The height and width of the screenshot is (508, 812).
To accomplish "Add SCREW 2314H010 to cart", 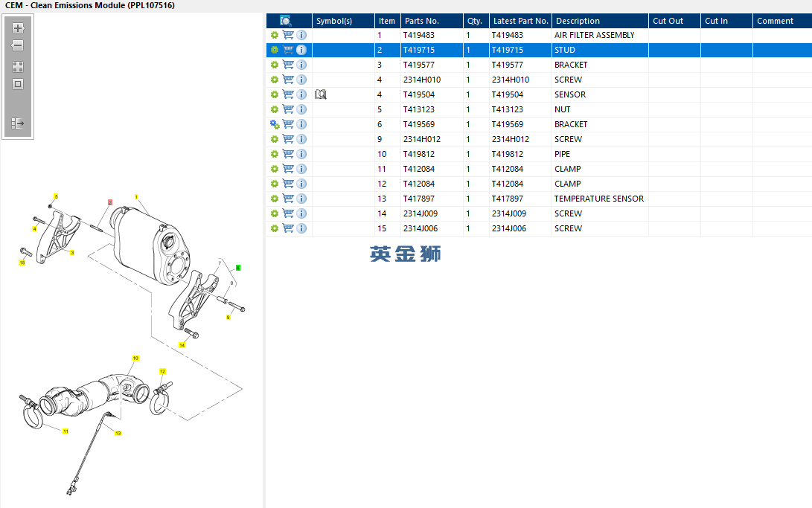I will pos(289,80).
